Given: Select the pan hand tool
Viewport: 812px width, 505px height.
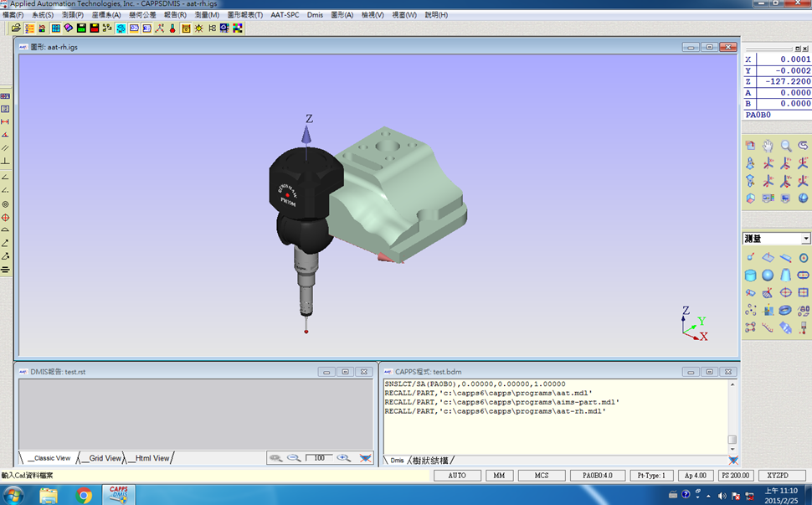Looking at the screenshot, I should [768, 145].
